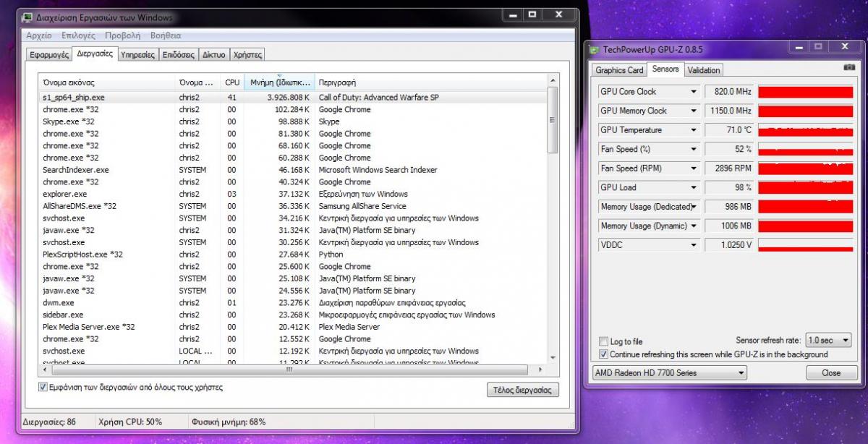Expand the Memory Usage (Dedicated) dropdown
Screen dimensions: 868x444
(x=694, y=207)
